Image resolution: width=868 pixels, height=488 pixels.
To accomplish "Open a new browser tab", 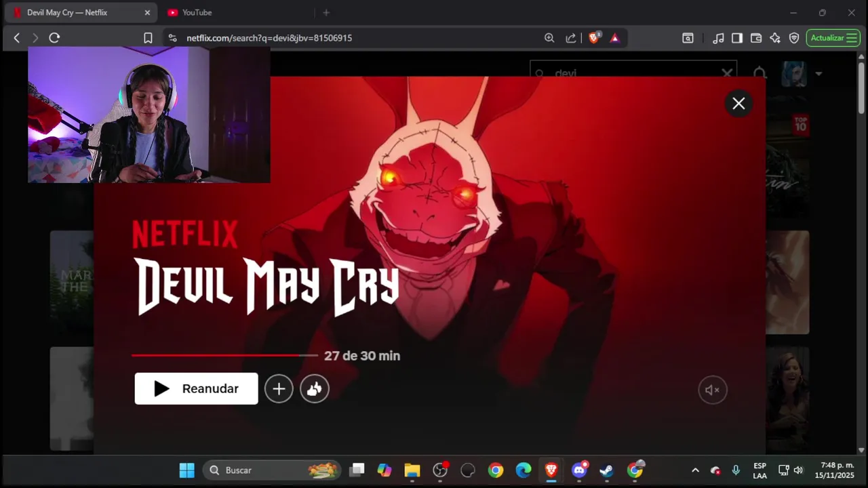I will [326, 12].
